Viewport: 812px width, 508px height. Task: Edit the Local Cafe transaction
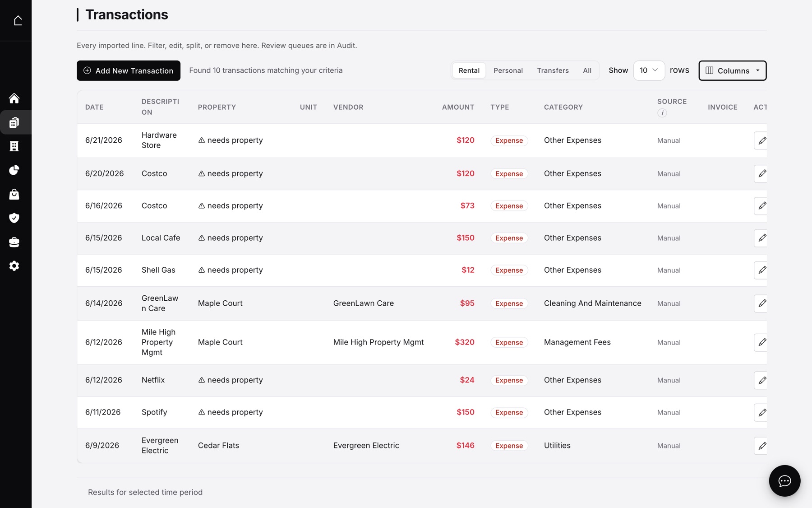click(x=761, y=238)
